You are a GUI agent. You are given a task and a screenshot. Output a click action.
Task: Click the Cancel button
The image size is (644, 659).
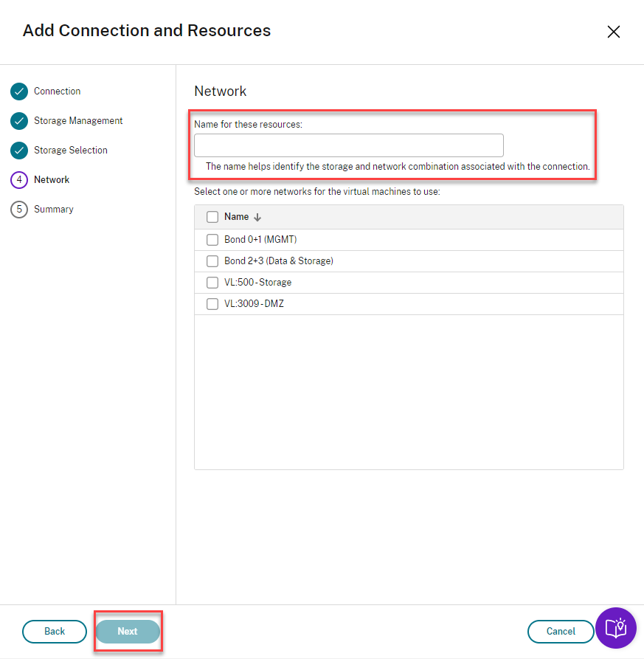[561, 632]
